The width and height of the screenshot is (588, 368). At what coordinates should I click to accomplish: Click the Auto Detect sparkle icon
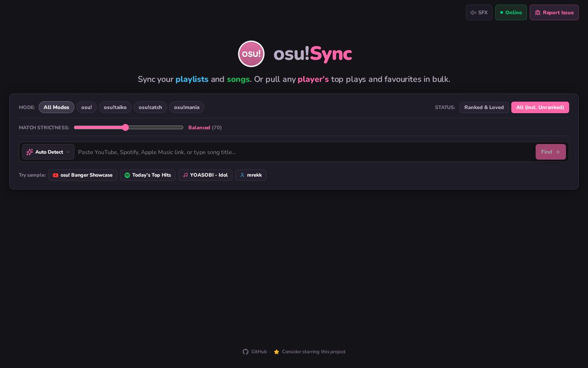coord(29,152)
